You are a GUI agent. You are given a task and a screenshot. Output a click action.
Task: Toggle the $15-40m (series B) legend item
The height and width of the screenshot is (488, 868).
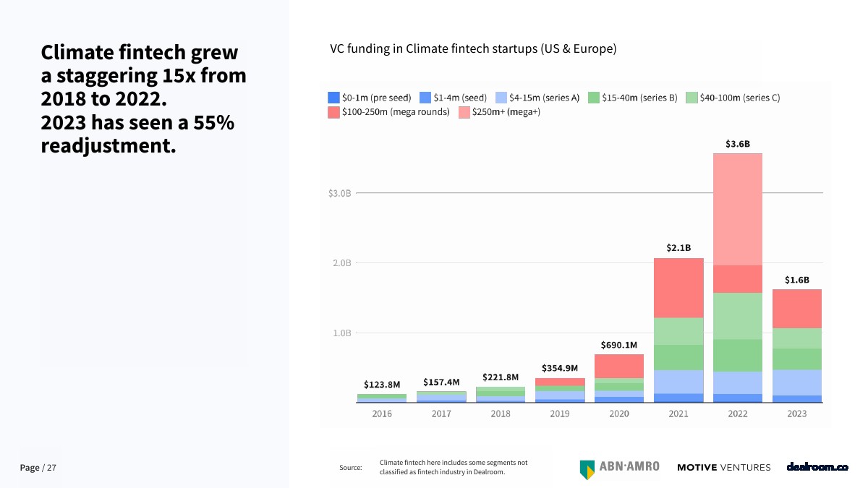click(632, 98)
